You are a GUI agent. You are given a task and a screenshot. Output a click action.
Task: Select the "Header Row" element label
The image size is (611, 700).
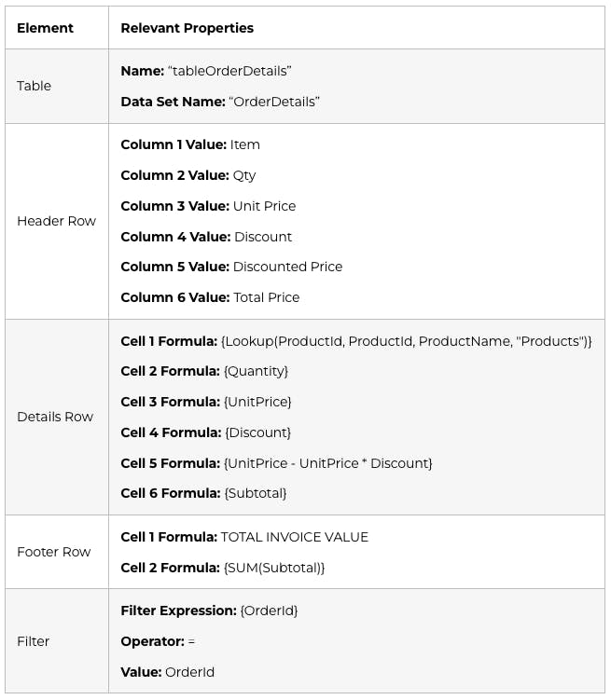pyautogui.click(x=56, y=221)
